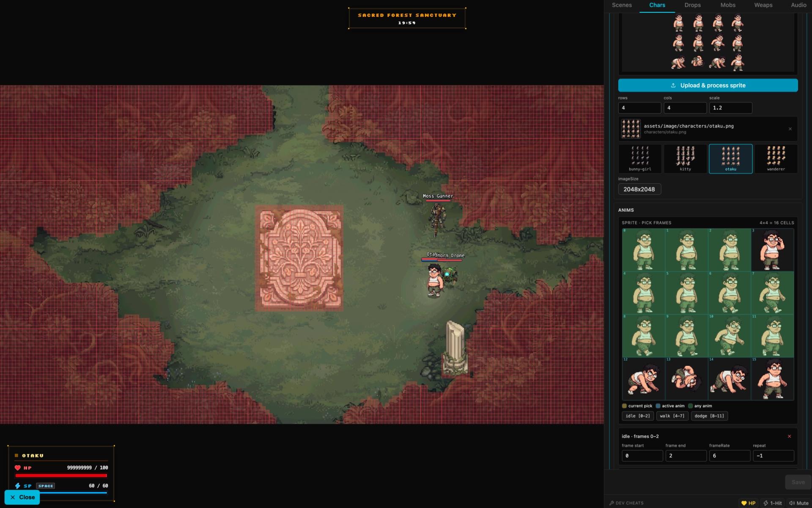Pick sprite frame cell 13
This screenshot has width=812, height=508.
pos(686,379)
